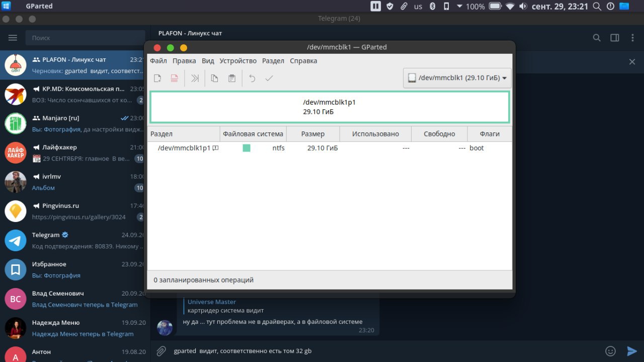
Task: Open Избранное saved messages chat
Action: pyautogui.click(x=72, y=269)
